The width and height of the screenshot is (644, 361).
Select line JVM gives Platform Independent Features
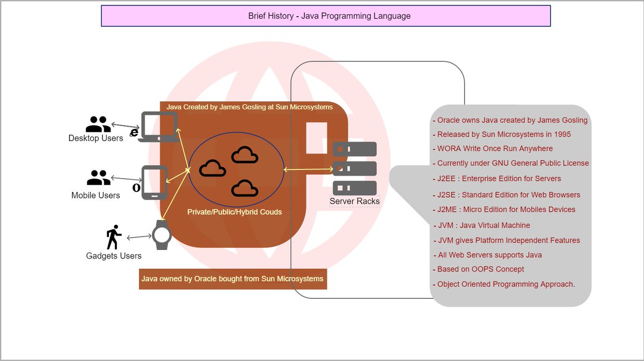click(507, 240)
